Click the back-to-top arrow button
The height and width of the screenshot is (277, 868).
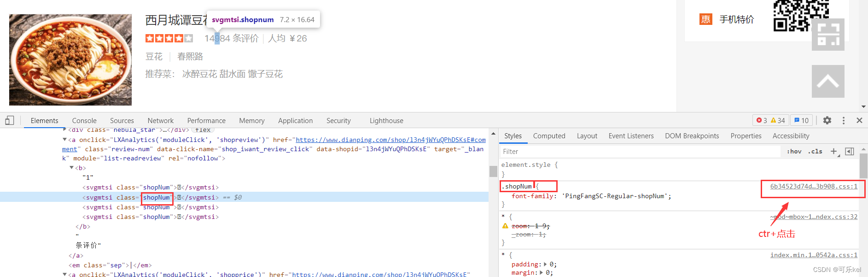coord(828,82)
